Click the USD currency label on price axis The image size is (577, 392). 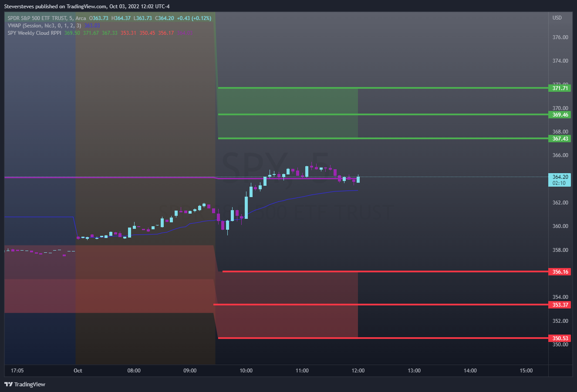tap(557, 18)
